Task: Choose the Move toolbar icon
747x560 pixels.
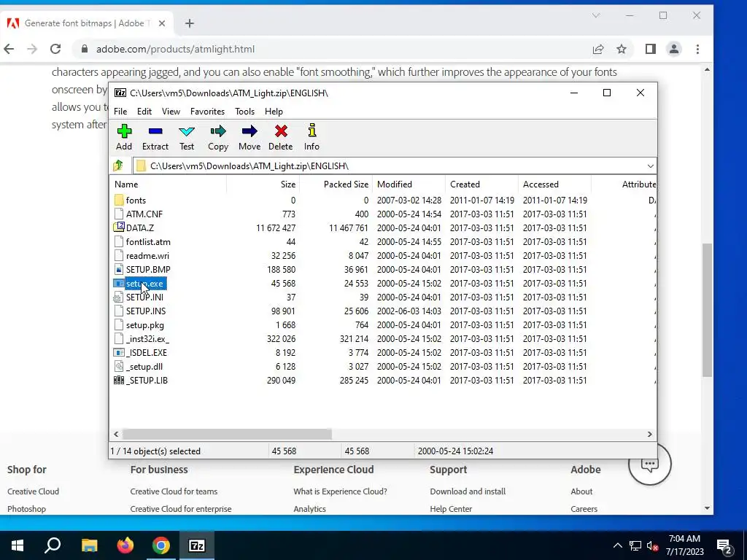Action: [x=249, y=131]
